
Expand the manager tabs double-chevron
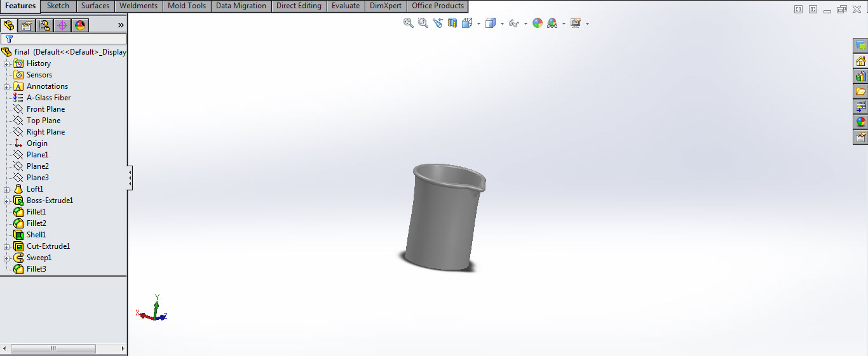(121, 25)
